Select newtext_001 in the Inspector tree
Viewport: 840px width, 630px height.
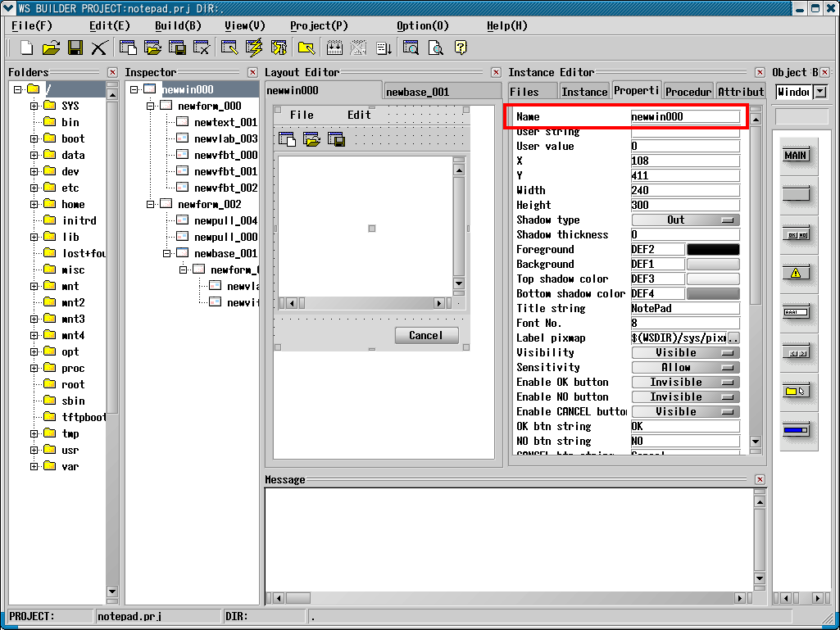point(225,123)
